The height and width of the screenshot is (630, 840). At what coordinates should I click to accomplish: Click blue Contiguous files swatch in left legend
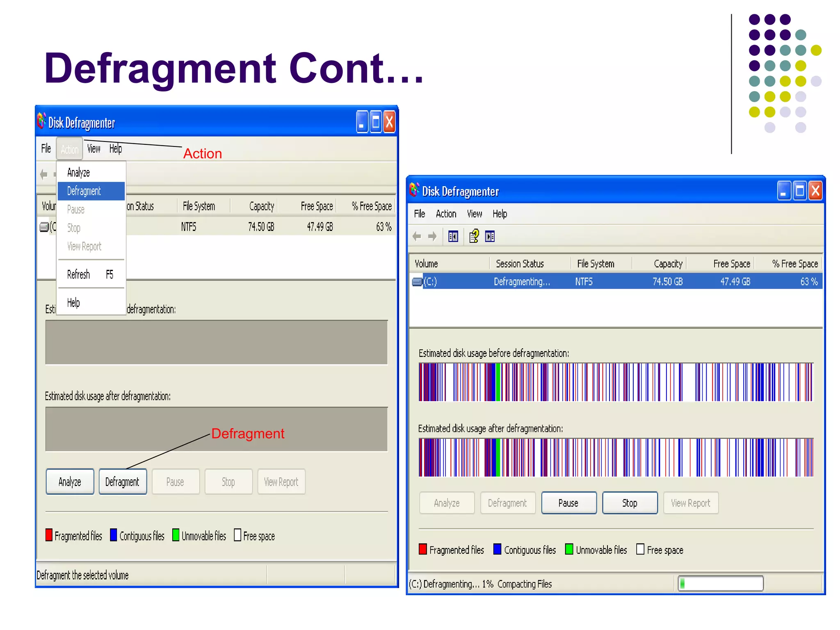(114, 535)
